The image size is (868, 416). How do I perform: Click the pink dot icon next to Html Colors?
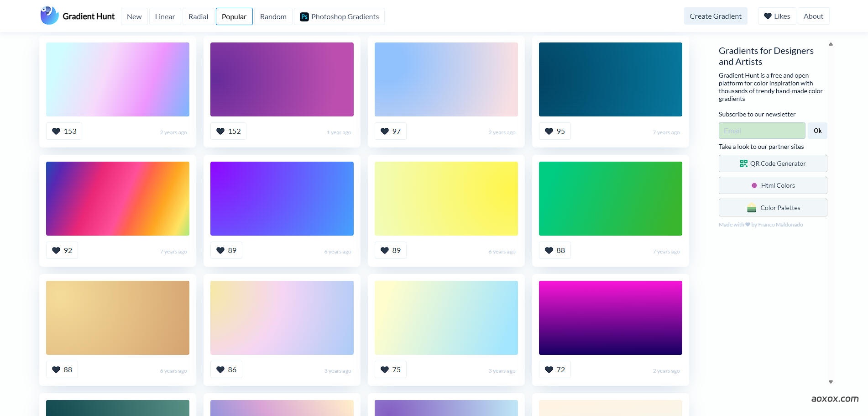point(754,185)
